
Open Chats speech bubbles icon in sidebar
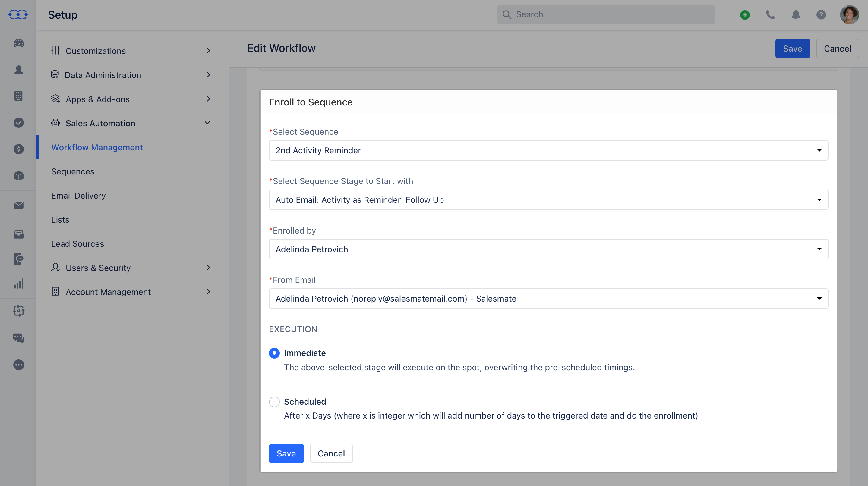18,338
